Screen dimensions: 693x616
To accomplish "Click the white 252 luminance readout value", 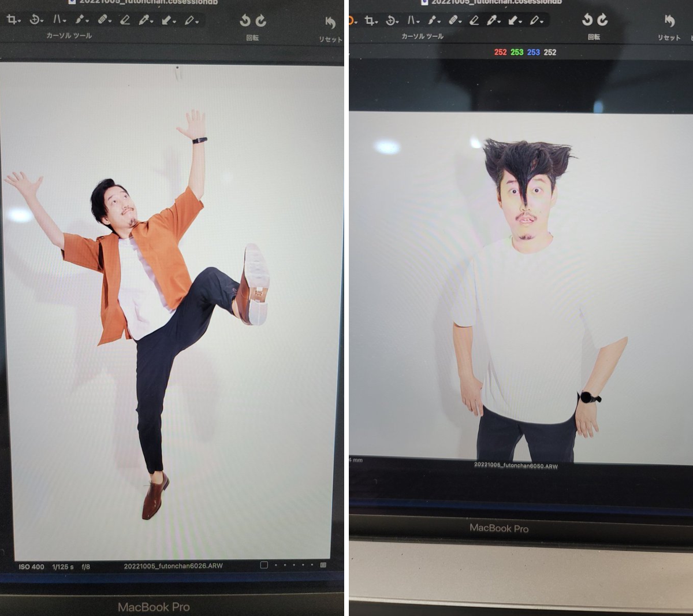I will tap(550, 52).
